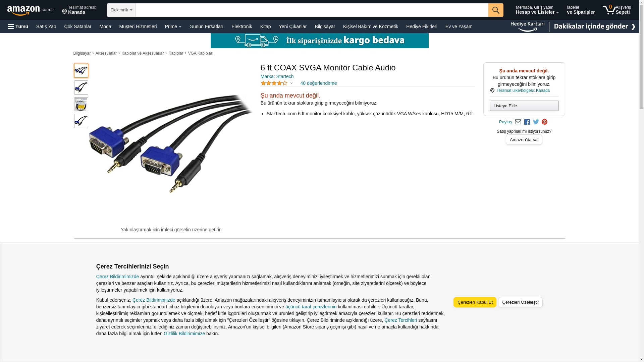Click the Amazon'da sat button

[524, 140]
